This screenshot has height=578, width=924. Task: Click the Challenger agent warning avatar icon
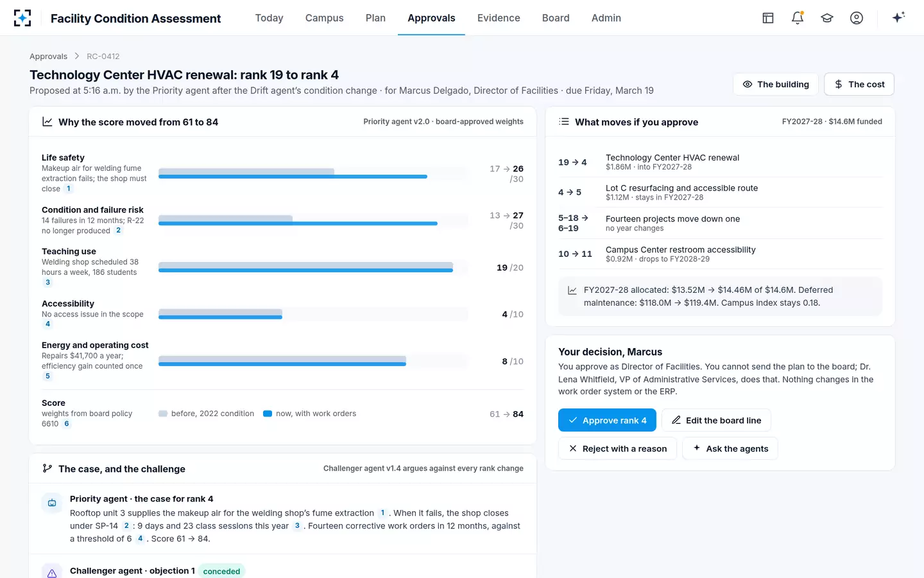52,572
